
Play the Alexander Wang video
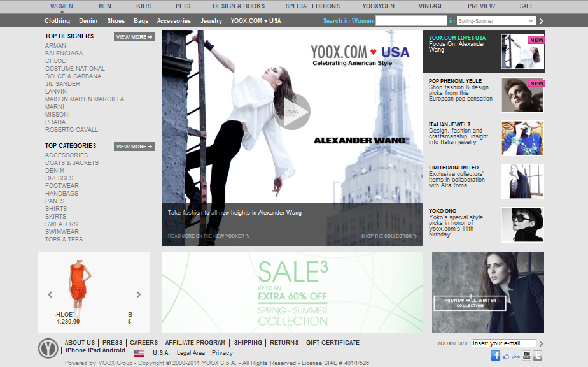point(293,111)
